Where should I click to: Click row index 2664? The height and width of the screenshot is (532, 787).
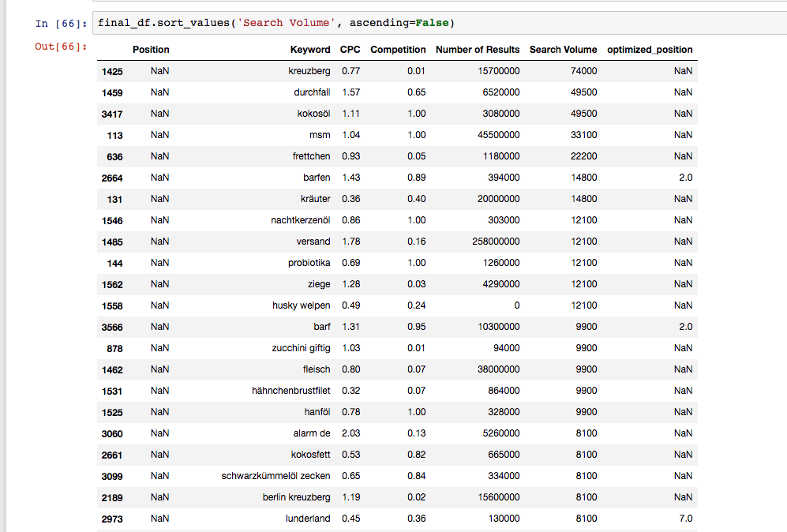point(112,178)
